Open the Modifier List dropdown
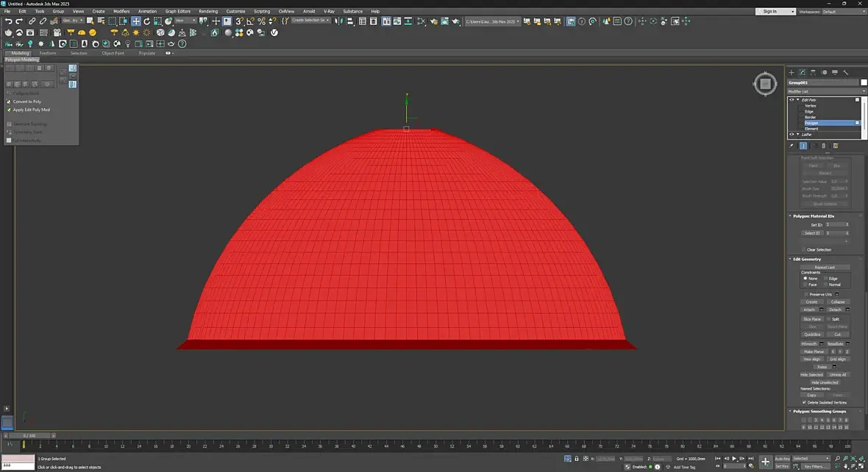The width and height of the screenshot is (868, 472). coord(827,91)
